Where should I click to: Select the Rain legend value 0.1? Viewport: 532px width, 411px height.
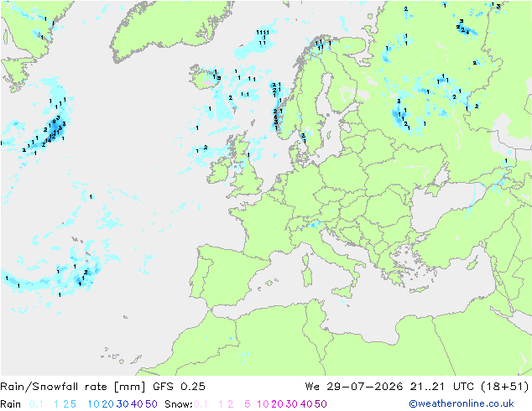click(36, 404)
